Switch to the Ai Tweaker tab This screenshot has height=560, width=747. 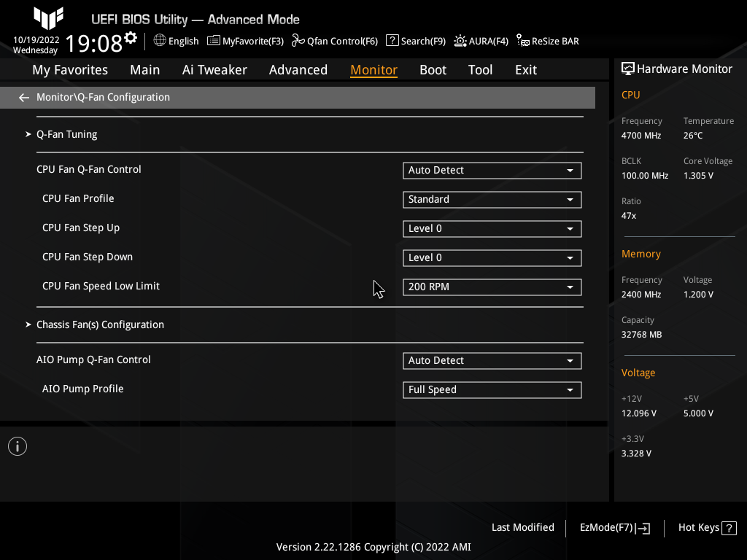(214, 69)
